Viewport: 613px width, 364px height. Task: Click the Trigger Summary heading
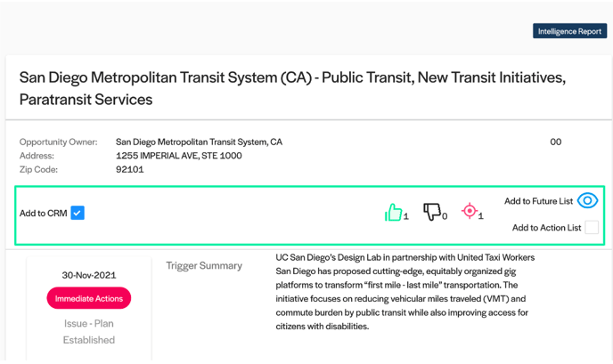click(204, 266)
